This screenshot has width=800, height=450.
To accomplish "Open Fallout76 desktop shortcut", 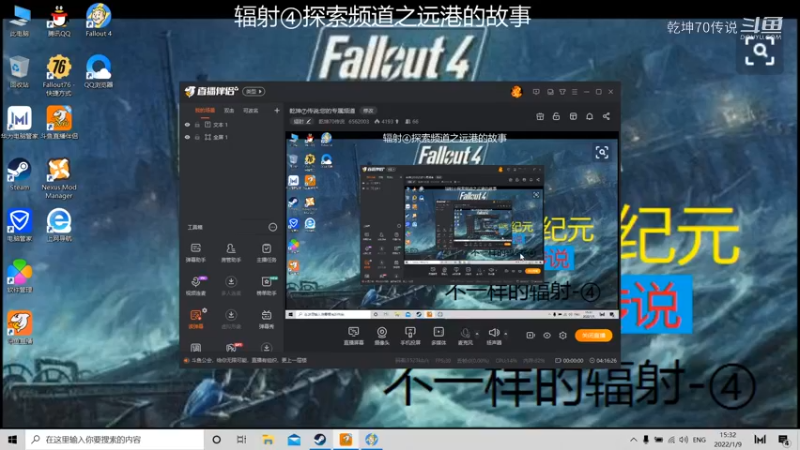I will coord(59,76).
